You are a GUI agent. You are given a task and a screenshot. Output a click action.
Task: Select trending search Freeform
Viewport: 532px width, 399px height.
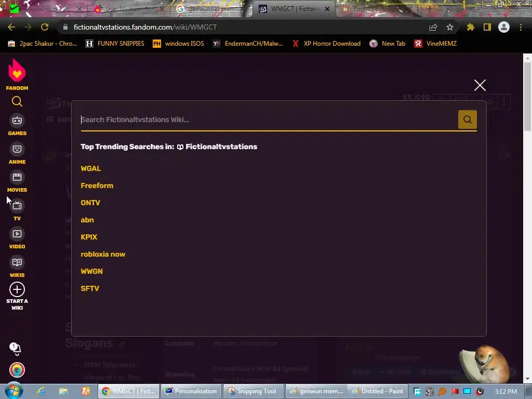pyautogui.click(x=97, y=185)
